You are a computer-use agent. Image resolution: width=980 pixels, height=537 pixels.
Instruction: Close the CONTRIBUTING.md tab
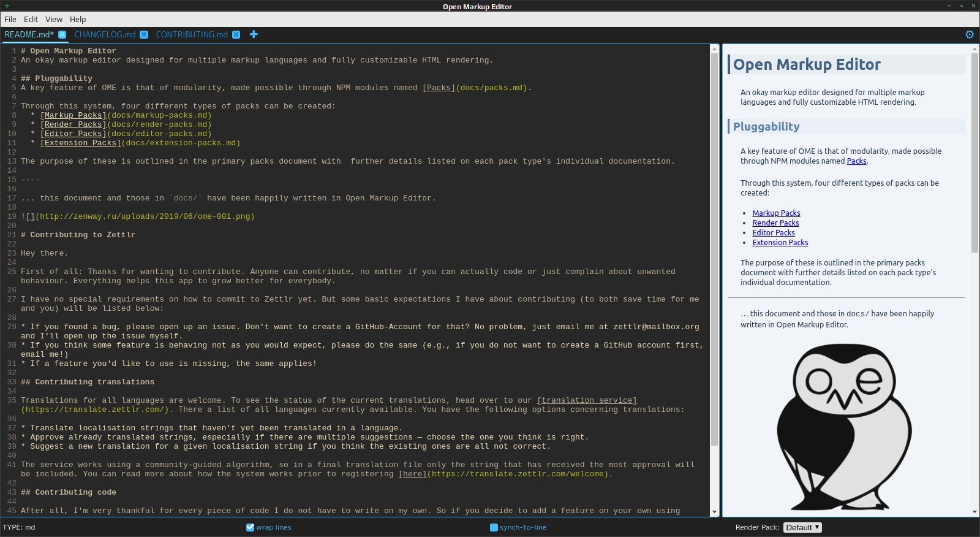pos(236,35)
